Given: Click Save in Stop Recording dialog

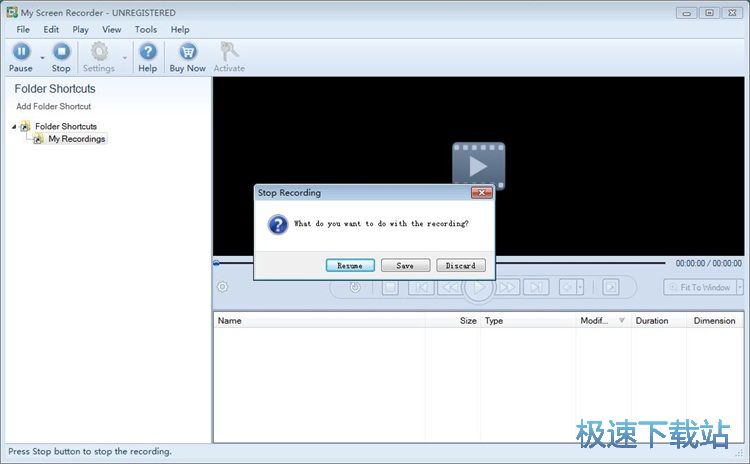Looking at the screenshot, I should pyautogui.click(x=405, y=265).
